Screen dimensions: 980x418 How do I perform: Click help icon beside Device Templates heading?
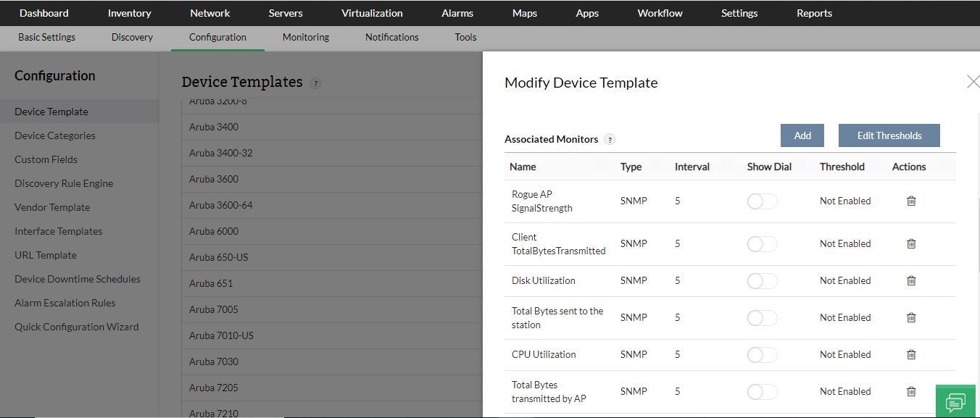click(315, 83)
